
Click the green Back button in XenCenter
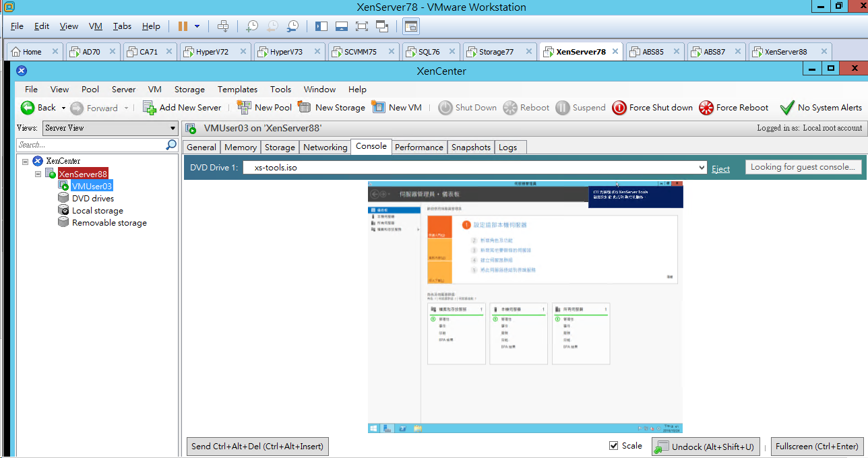click(38, 108)
